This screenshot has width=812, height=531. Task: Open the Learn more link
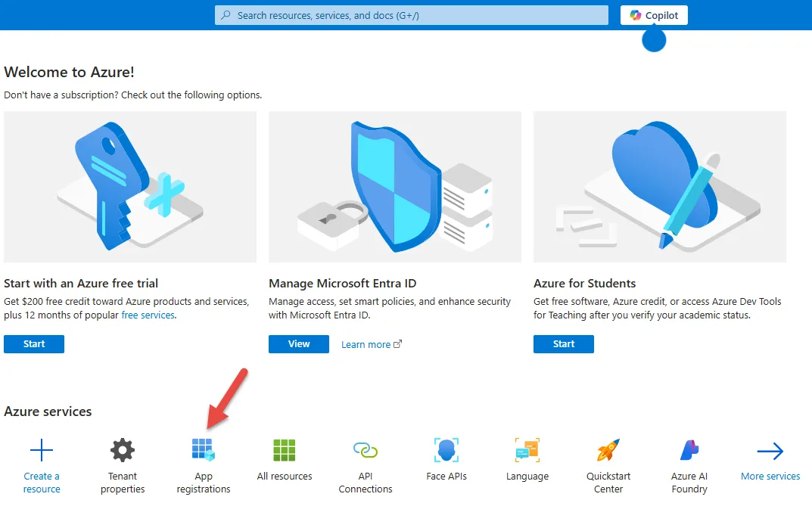(x=366, y=345)
